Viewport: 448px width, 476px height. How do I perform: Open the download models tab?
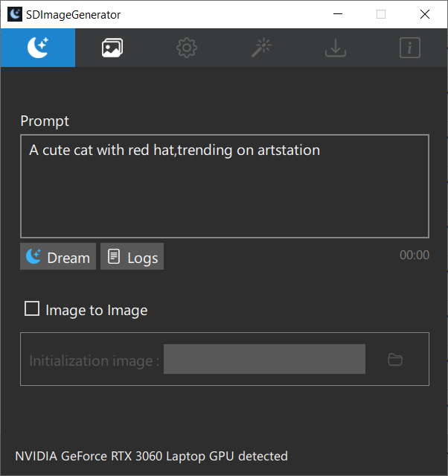click(336, 48)
